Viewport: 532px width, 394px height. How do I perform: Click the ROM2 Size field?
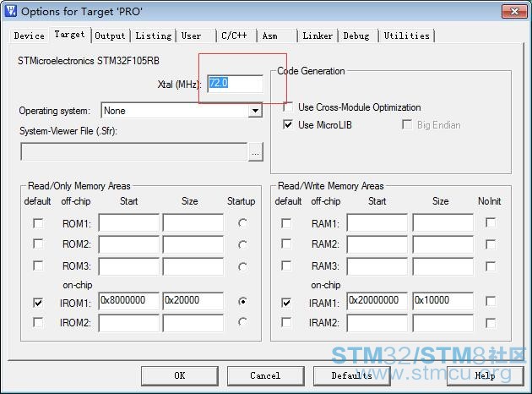point(193,244)
